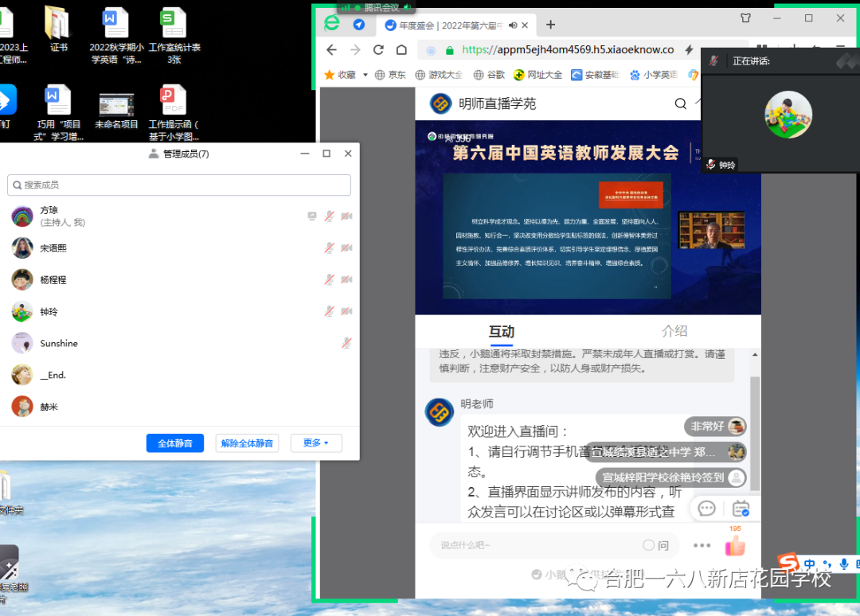Image resolution: width=860 pixels, height=616 pixels.
Task: Click the 搜索成员 search field
Action: coord(179,185)
